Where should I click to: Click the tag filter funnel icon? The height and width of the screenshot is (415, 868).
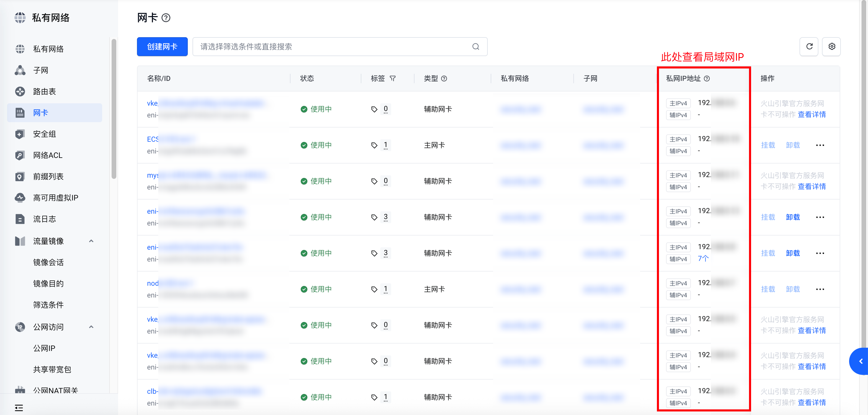[393, 79]
